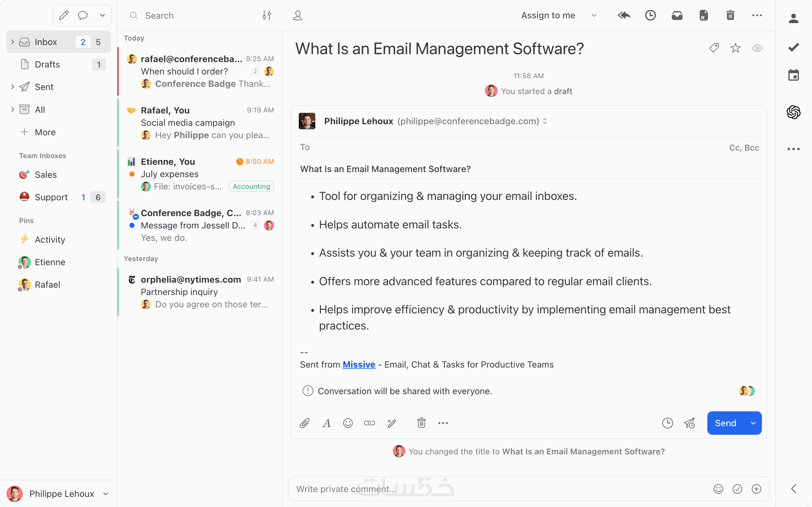Attach file with paperclip icon
This screenshot has width=812, height=507.
(304, 423)
